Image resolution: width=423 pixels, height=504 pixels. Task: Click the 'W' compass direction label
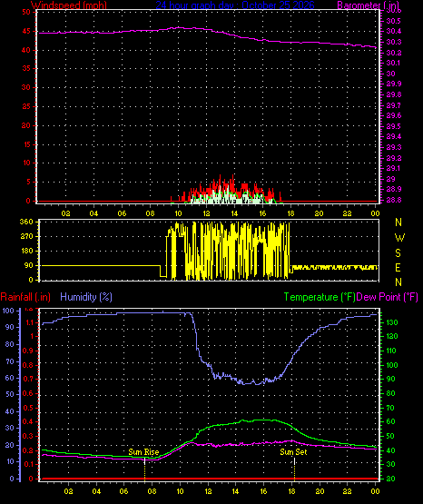point(399,238)
